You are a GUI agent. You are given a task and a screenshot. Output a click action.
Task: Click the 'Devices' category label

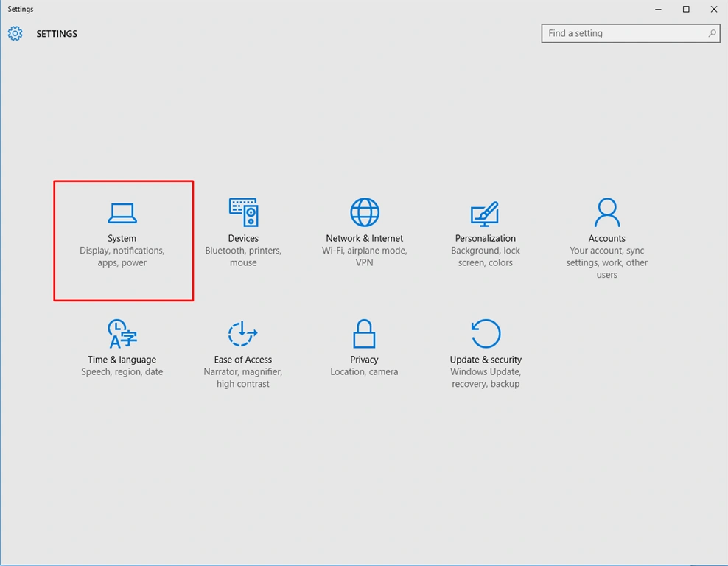pyautogui.click(x=243, y=238)
